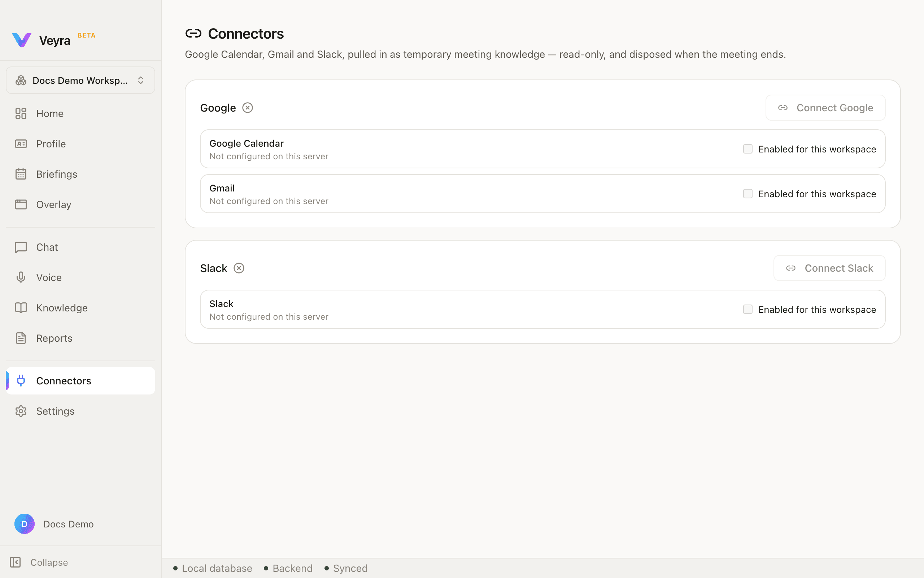Click the Docs Demo account name
This screenshot has height=578, width=924.
(69, 524)
